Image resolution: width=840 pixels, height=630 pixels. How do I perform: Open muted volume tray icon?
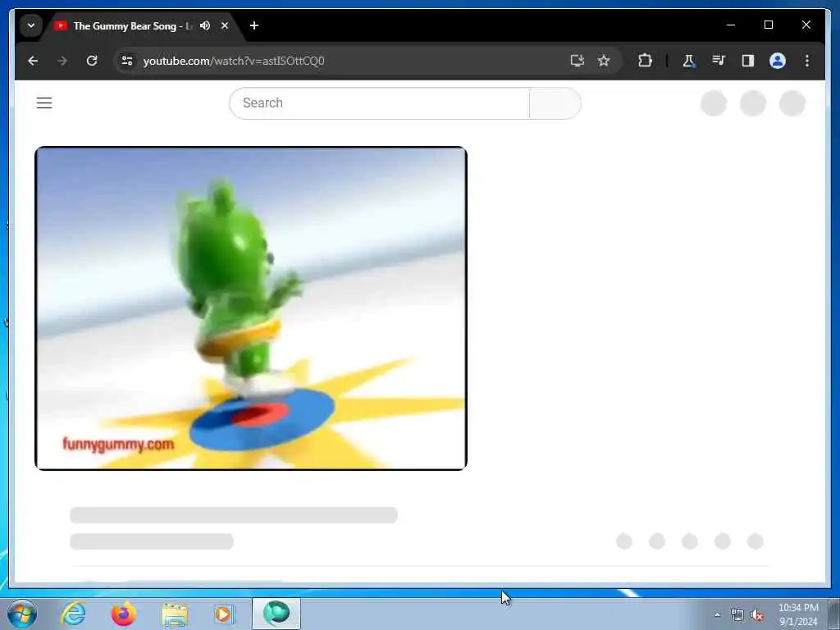[757, 615]
